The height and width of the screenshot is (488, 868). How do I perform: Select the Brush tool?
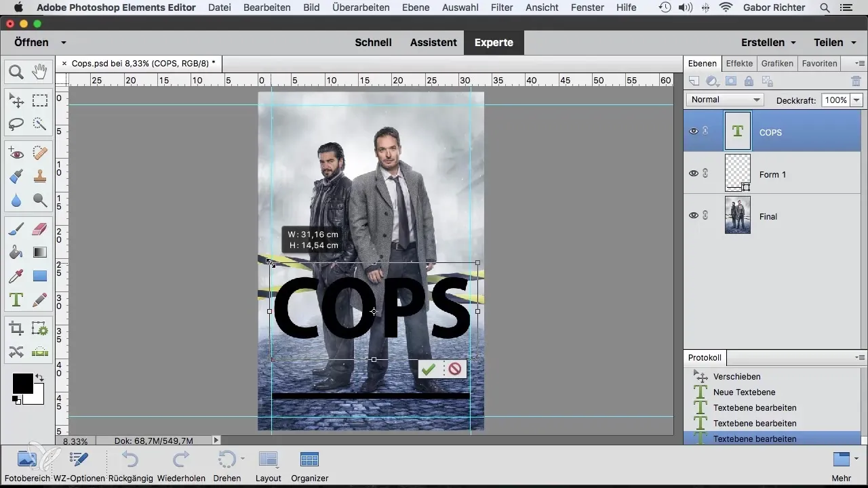(x=16, y=230)
